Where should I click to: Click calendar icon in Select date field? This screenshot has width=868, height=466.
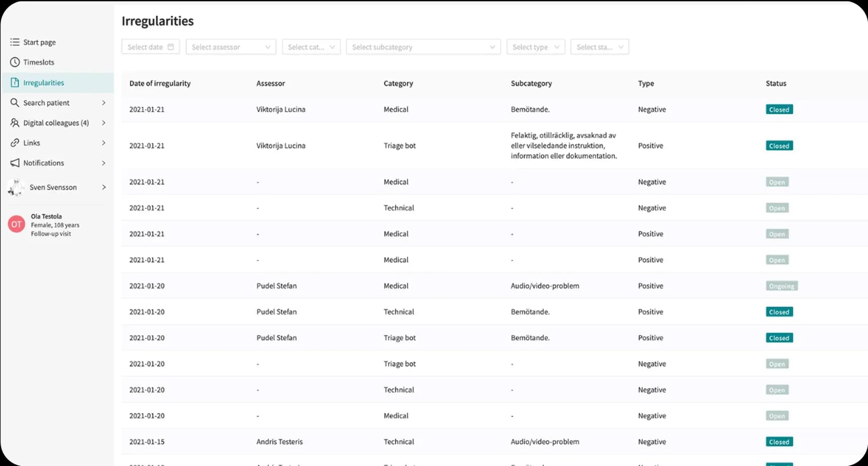171,47
